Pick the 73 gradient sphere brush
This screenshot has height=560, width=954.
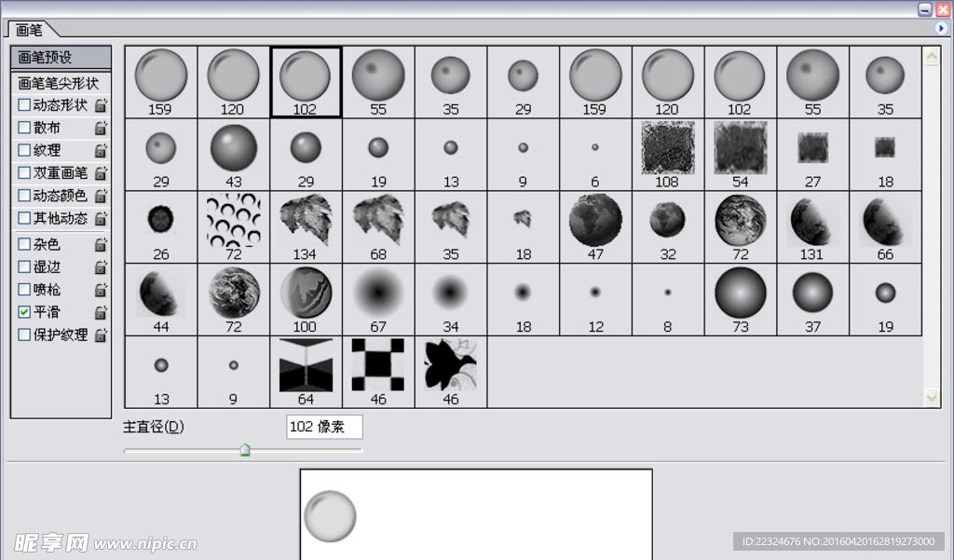(x=741, y=299)
